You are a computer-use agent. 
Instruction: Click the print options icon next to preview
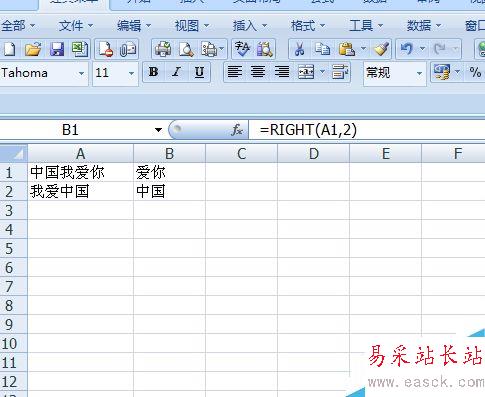209,50
